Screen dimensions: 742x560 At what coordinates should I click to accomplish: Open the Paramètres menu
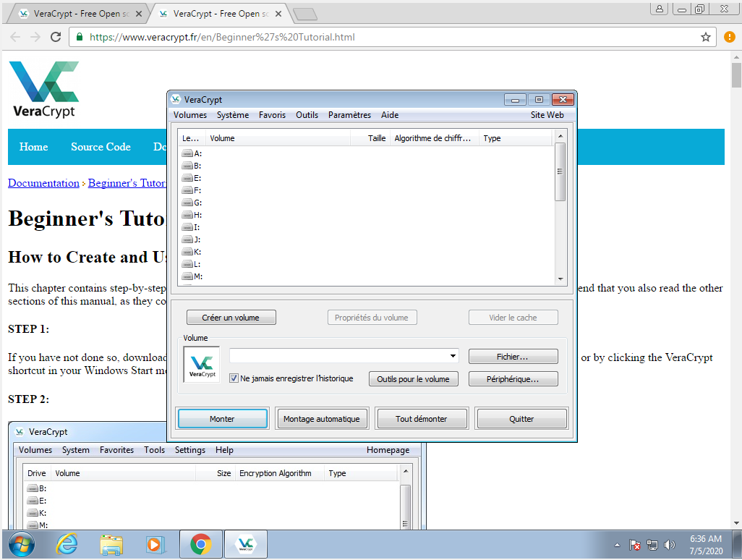click(x=349, y=115)
